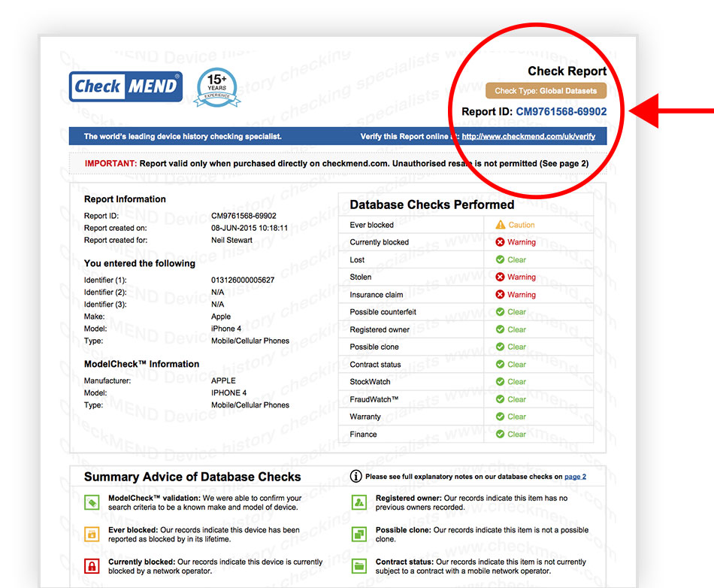Click the Possible counterfeit row label
This screenshot has width=714, height=588.
tap(383, 312)
